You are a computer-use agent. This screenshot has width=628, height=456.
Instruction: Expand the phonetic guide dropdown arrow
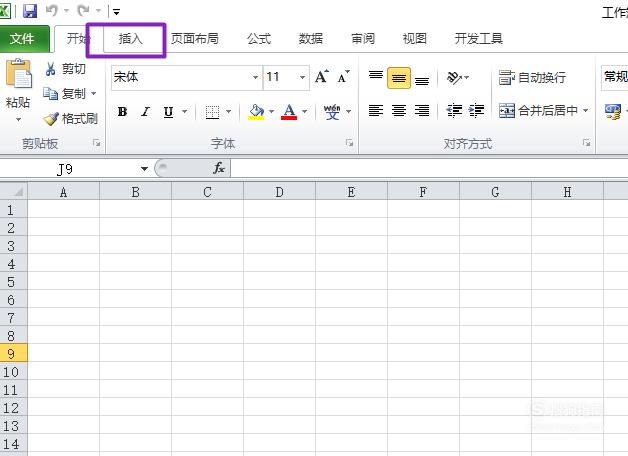348,111
